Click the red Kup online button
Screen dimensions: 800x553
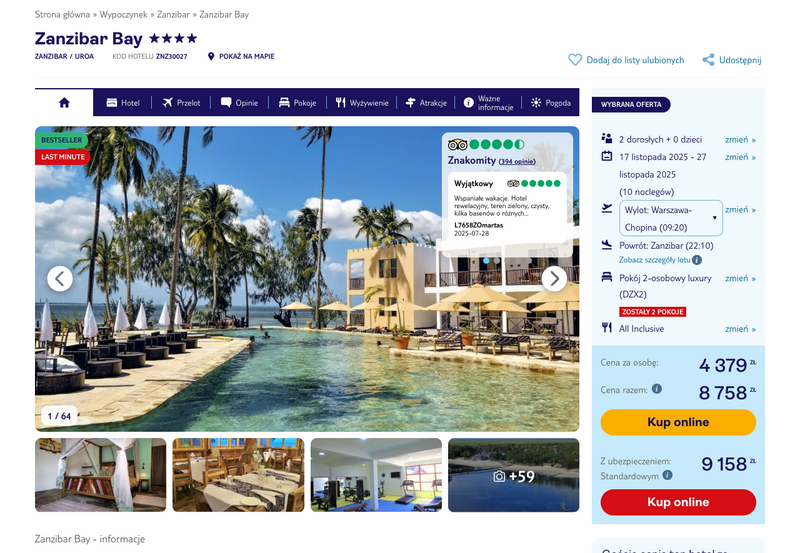[x=678, y=502]
